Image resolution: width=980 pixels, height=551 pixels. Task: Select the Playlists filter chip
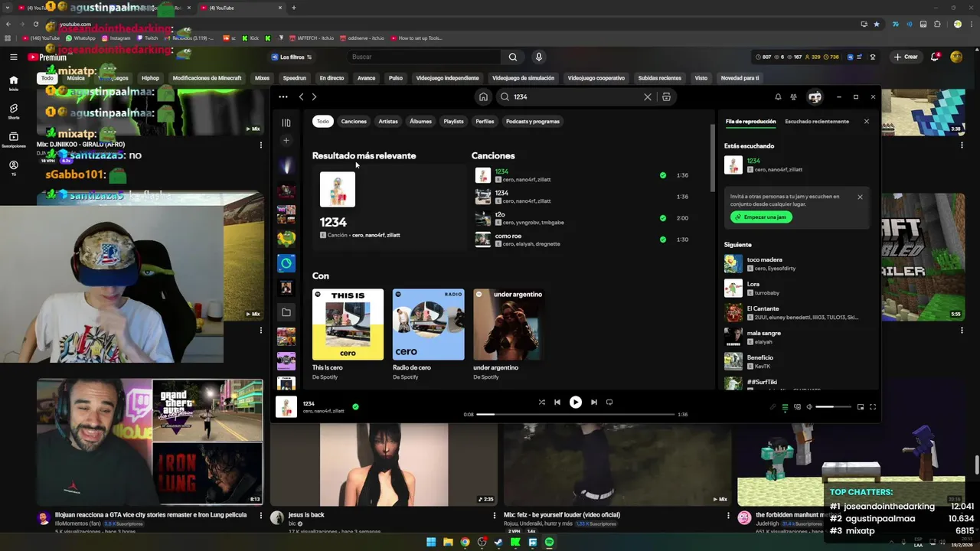(x=453, y=121)
